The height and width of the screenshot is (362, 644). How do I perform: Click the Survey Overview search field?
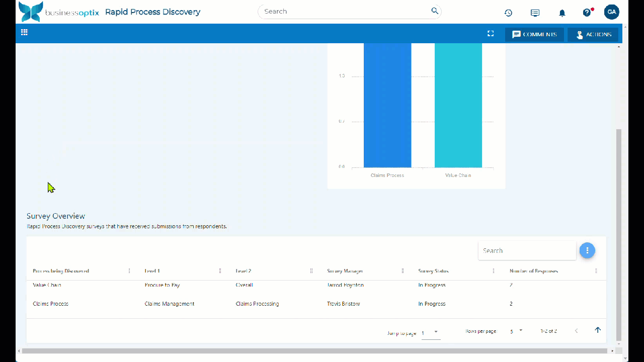(526, 250)
